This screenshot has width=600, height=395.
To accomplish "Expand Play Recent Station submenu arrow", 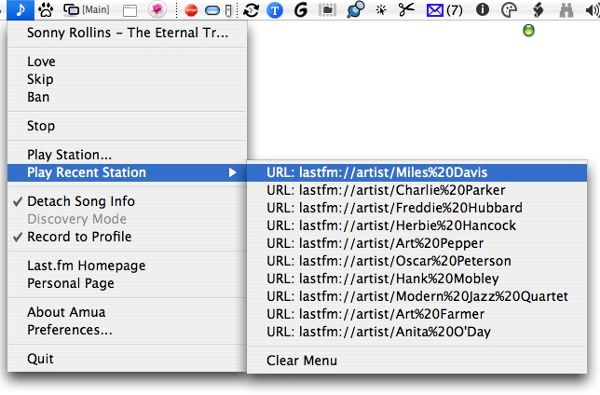I will click(232, 173).
